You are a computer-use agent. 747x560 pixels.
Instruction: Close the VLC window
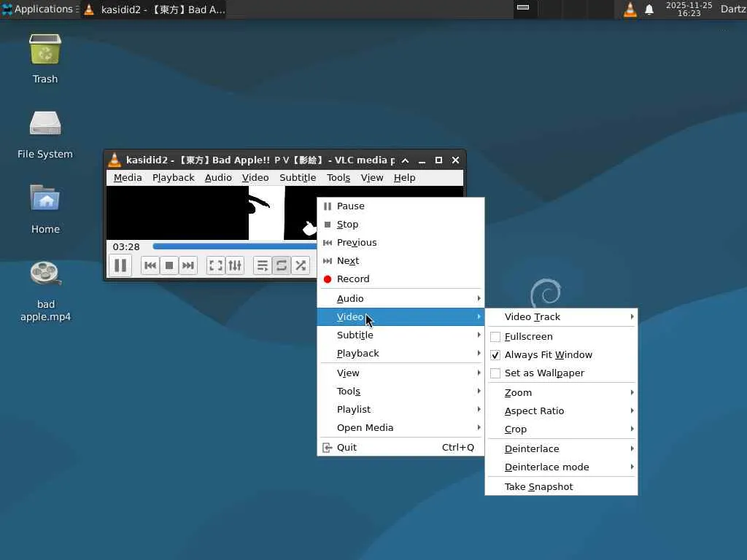[x=455, y=160]
